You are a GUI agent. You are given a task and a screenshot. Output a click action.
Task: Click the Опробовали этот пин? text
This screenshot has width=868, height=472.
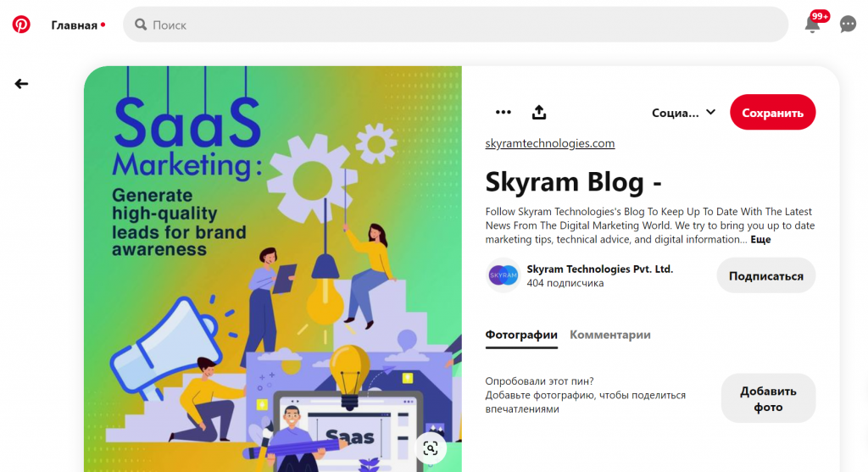539,381
